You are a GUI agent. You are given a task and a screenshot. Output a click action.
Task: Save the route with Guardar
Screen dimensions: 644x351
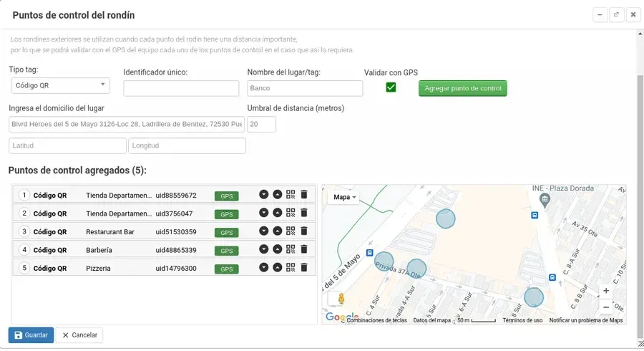tap(31, 335)
